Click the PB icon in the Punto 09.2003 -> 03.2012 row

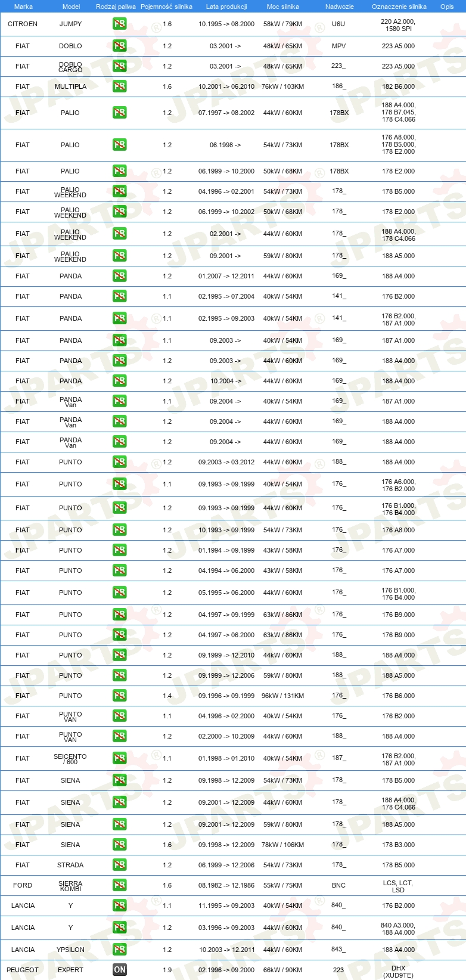(x=120, y=462)
